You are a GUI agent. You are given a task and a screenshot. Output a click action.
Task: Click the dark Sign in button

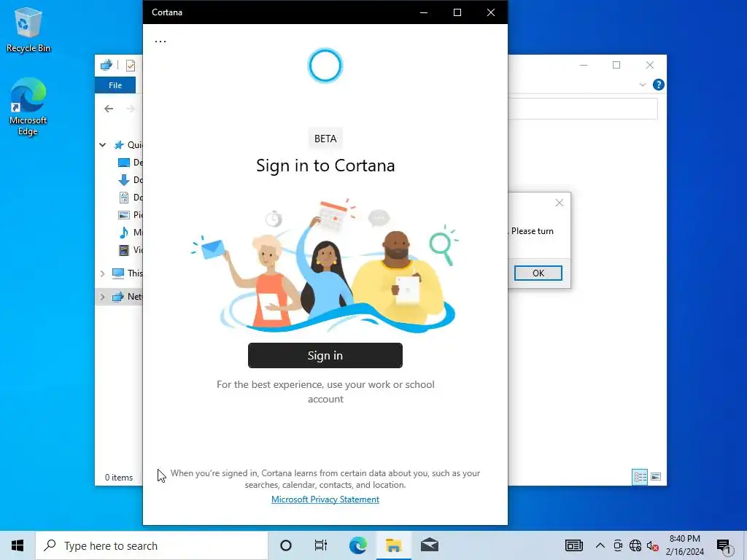(x=325, y=355)
